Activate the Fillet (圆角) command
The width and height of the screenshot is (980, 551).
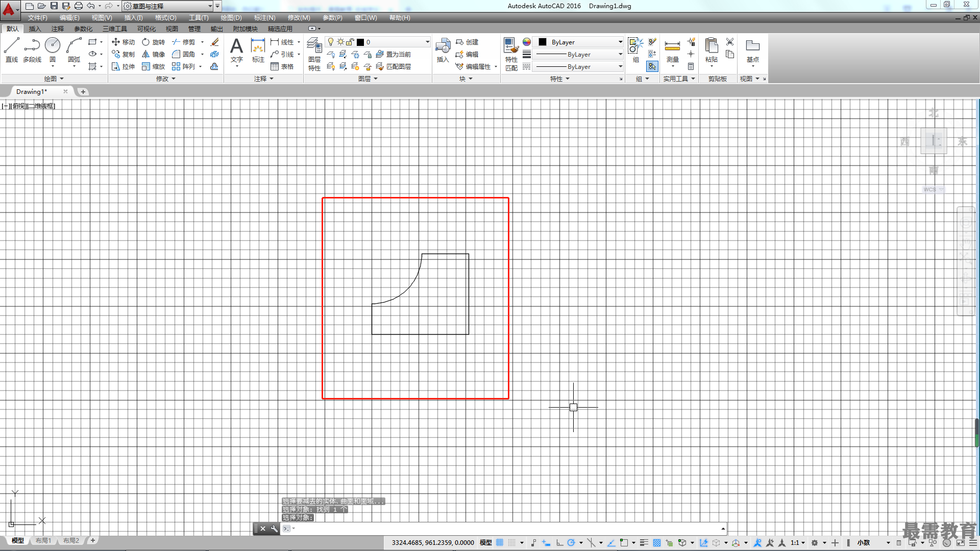[184, 54]
